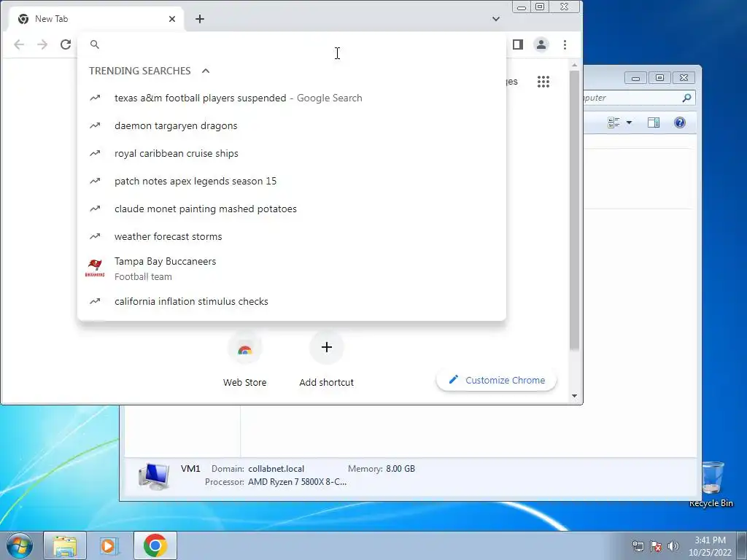Click the network tray icon

coord(638,546)
